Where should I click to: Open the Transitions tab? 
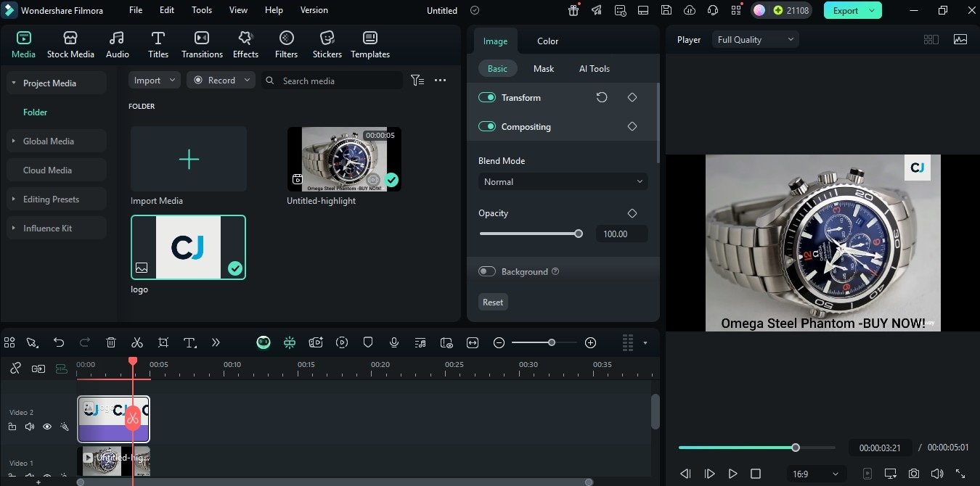202,45
